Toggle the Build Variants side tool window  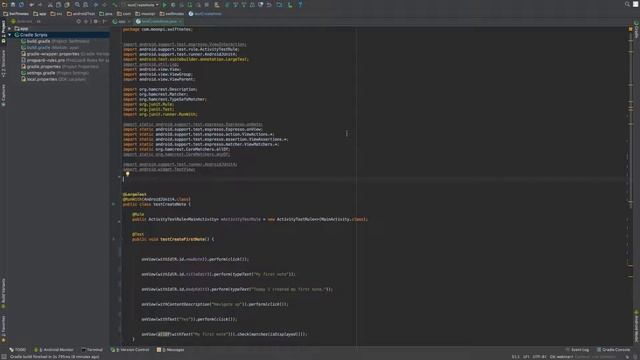click(x=3, y=293)
